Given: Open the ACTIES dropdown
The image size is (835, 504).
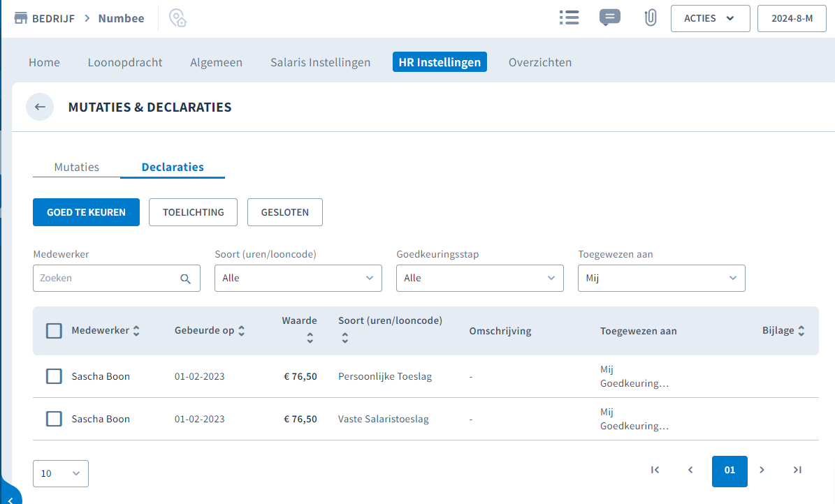Looking at the screenshot, I should [x=711, y=19].
